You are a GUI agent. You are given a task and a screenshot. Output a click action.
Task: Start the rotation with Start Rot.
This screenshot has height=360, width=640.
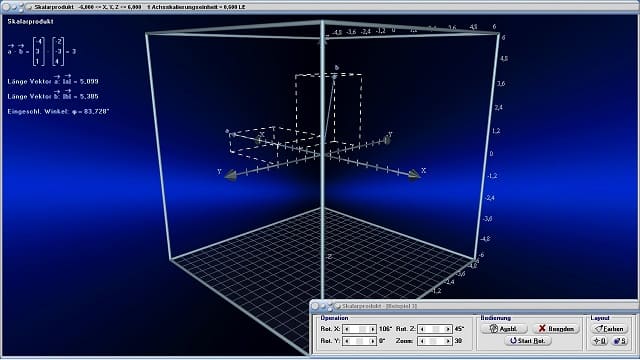[x=528, y=341]
